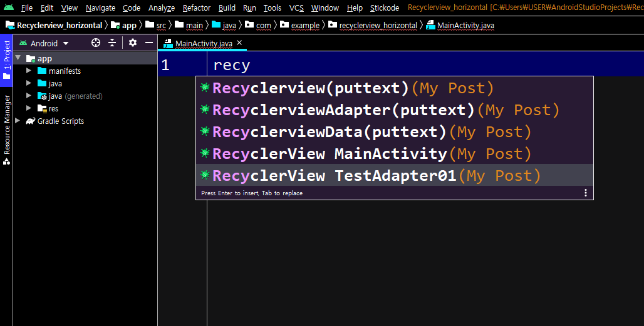Screen dimensions: 644x326
Task: Open the File menu
Action: (x=27, y=8)
